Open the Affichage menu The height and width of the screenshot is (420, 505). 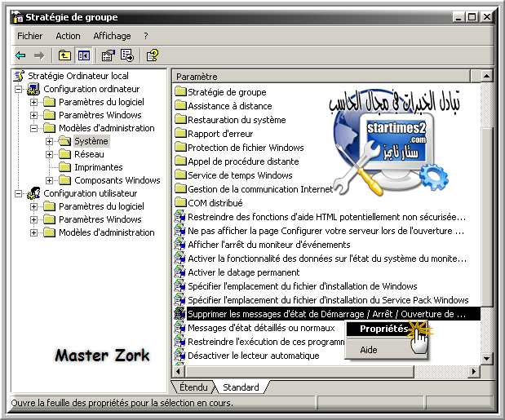(112, 36)
